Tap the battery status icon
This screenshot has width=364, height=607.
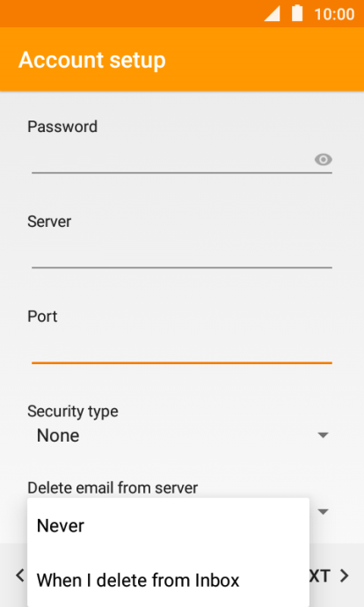click(x=297, y=13)
